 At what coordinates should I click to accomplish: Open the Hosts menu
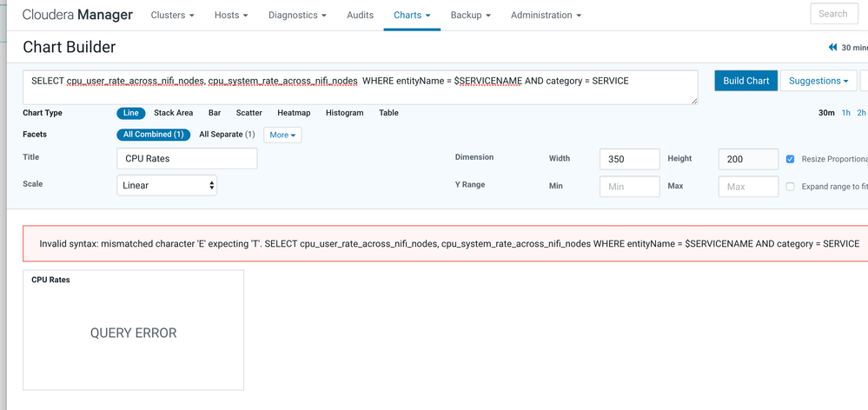click(231, 15)
